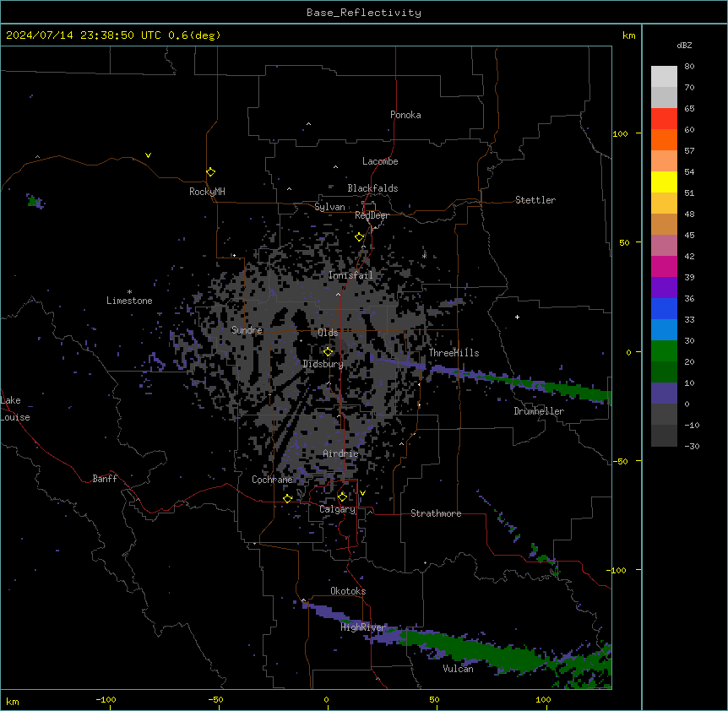Click the Ponoka city label
The height and width of the screenshot is (711, 728).
405,115
